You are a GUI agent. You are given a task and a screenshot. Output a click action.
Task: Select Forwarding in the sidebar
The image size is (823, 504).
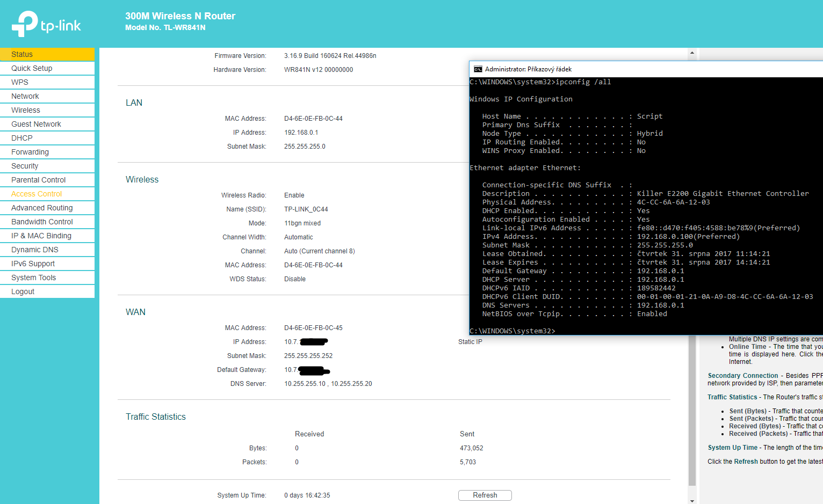point(30,152)
